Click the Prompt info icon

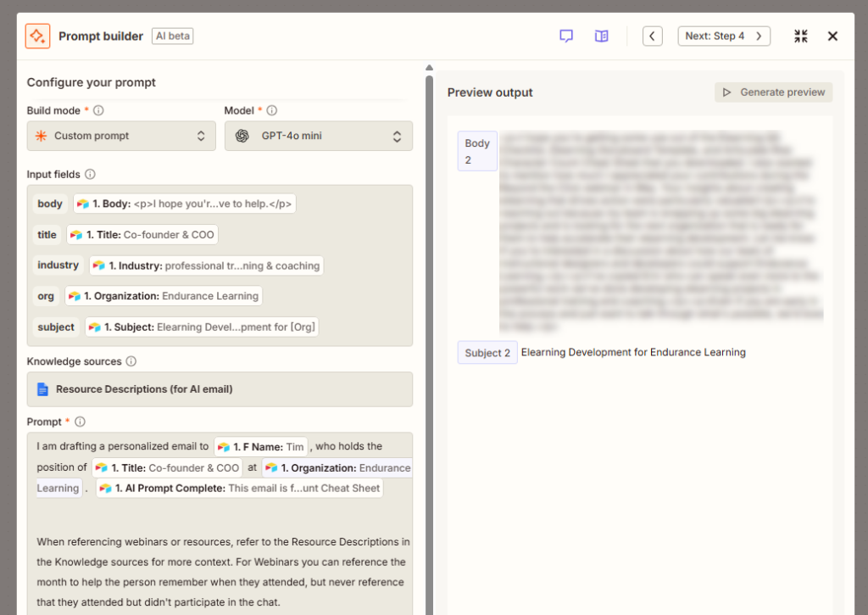[x=81, y=422]
